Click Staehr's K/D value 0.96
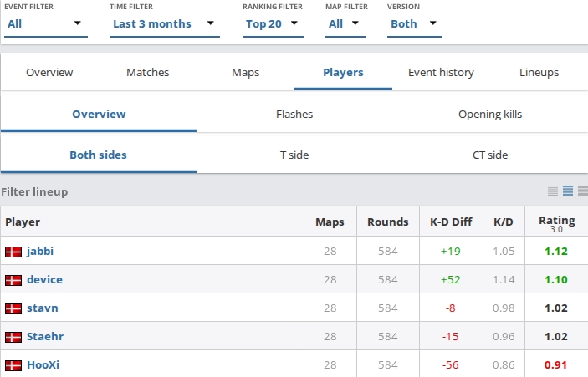 [x=504, y=337]
